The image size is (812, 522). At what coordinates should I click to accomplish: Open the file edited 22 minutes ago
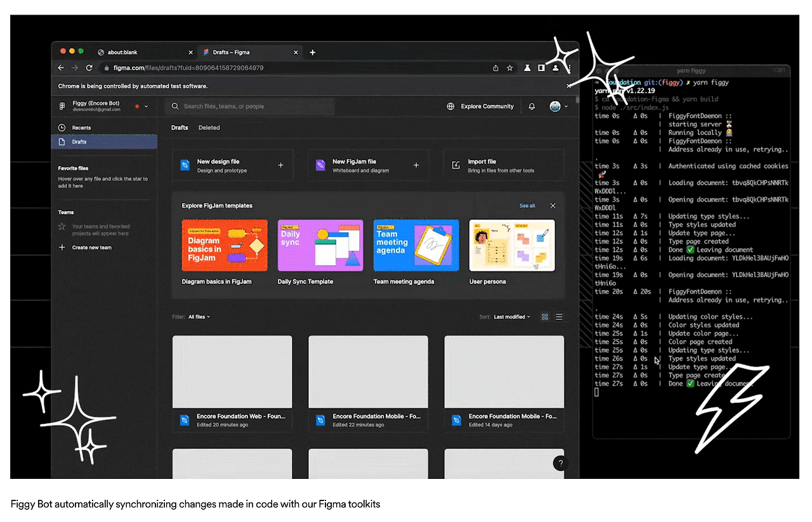(x=368, y=384)
